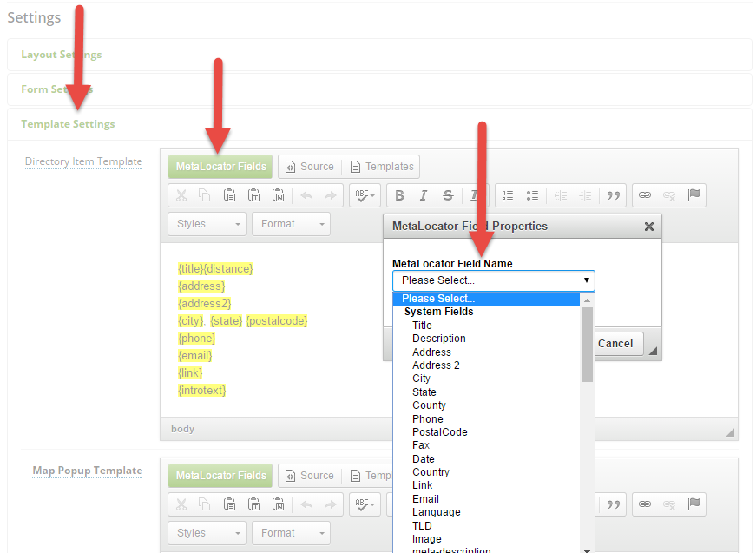Select Paste as plain text in Map Popup editor
Image resolution: width=756 pixels, height=553 pixels.
click(253, 504)
